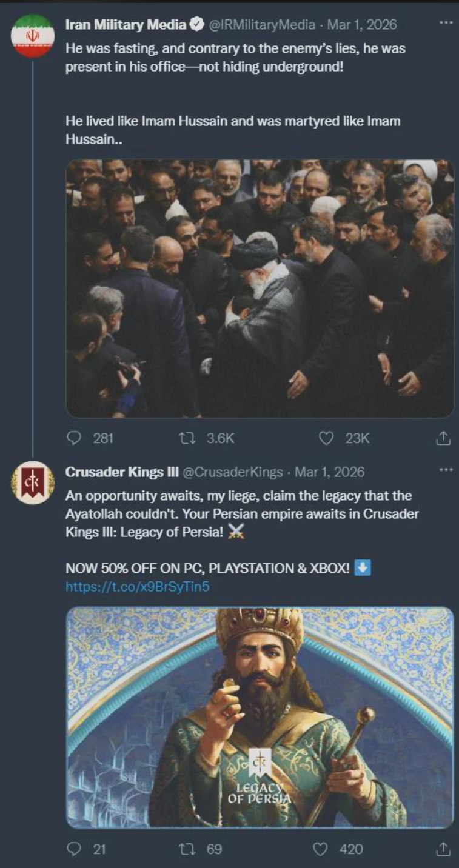459x868 pixels.
Task: Open the t.co/x9BrSyTin5 link
Action: click(138, 586)
